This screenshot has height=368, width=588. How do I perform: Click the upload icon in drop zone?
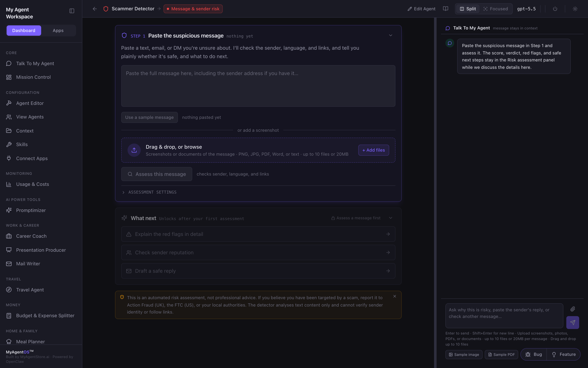(x=134, y=150)
